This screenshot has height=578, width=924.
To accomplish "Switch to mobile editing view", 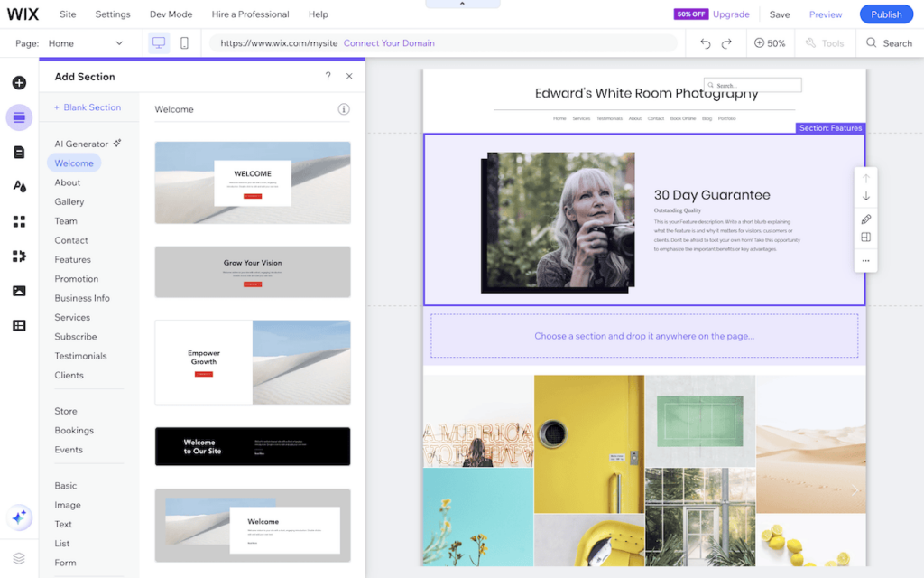I will click(x=185, y=42).
